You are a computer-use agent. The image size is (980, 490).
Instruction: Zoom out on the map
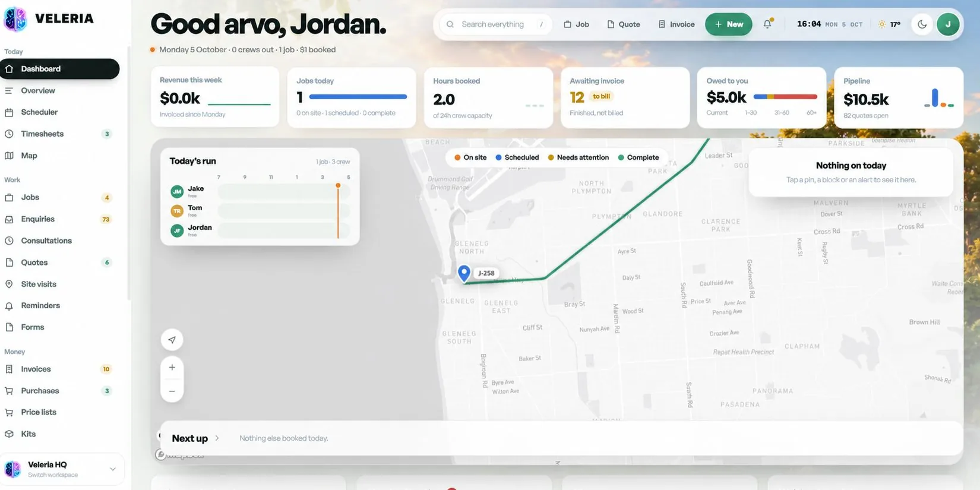pos(172,391)
